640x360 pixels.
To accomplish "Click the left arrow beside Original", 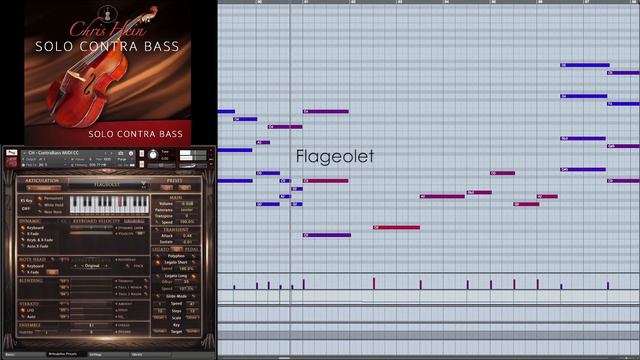I will coord(76,266).
